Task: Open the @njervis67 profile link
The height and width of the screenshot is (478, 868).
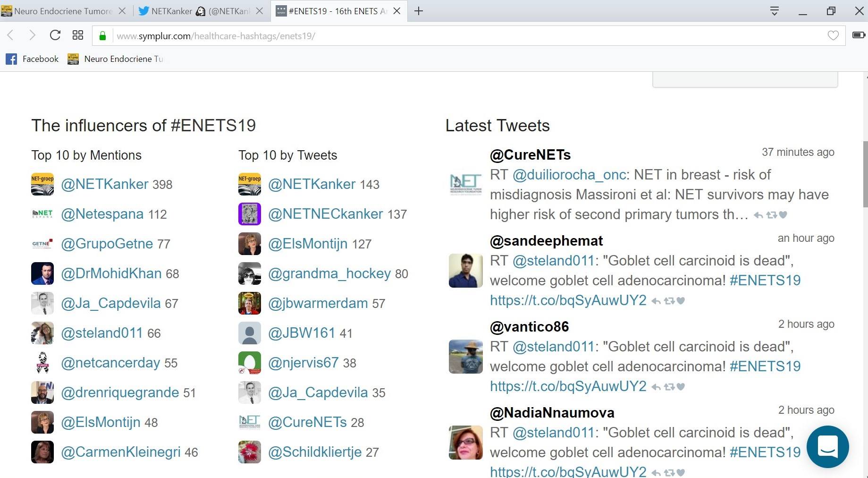Action: [303, 363]
